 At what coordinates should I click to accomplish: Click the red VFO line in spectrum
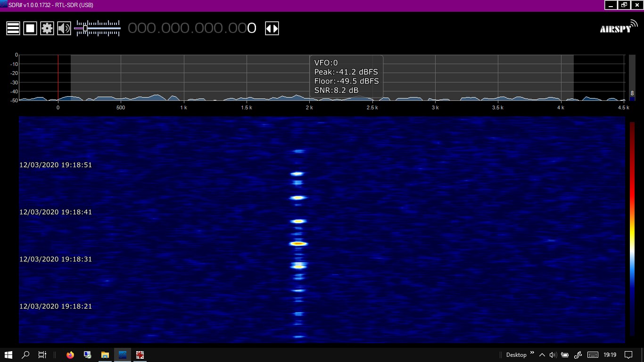point(58,78)
